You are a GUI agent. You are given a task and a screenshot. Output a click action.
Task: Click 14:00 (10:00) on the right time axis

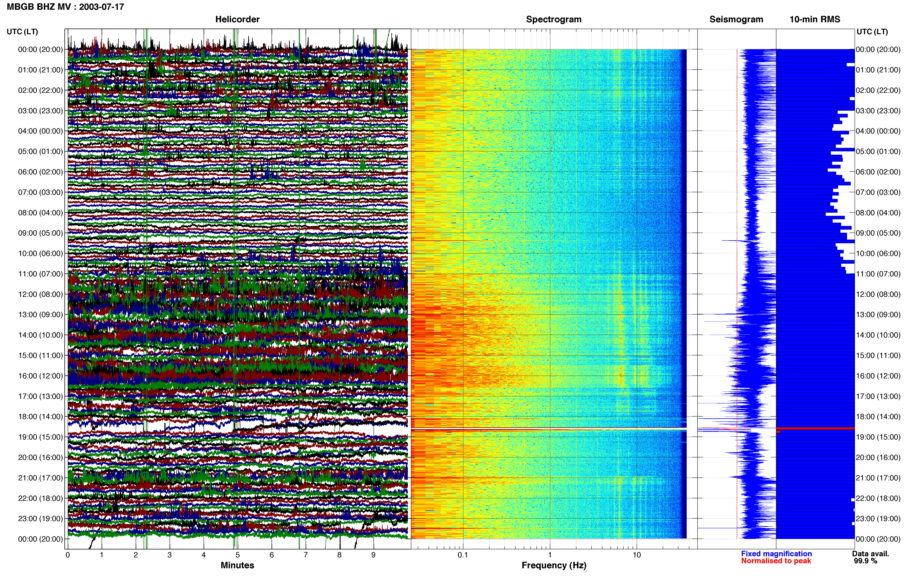(x=878, y=335)
